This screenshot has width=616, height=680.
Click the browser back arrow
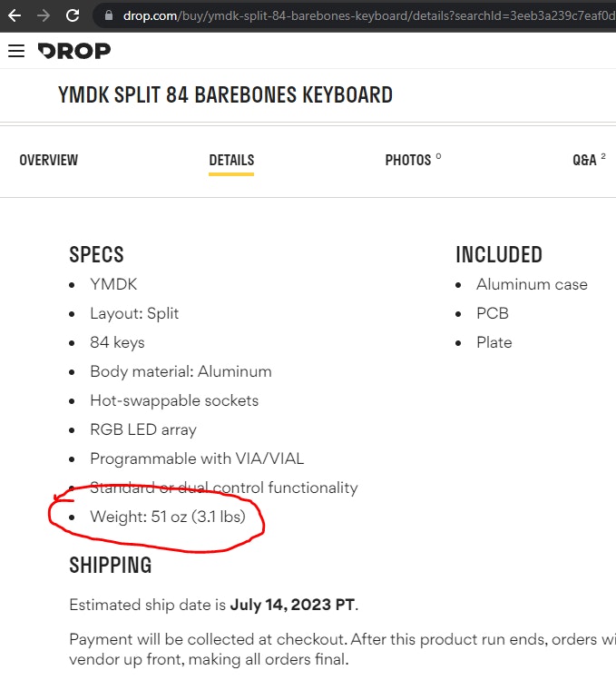[15, 15]
